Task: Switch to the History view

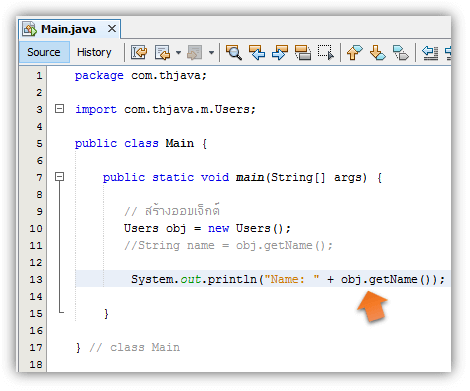Action: click(x=94, y=52)
